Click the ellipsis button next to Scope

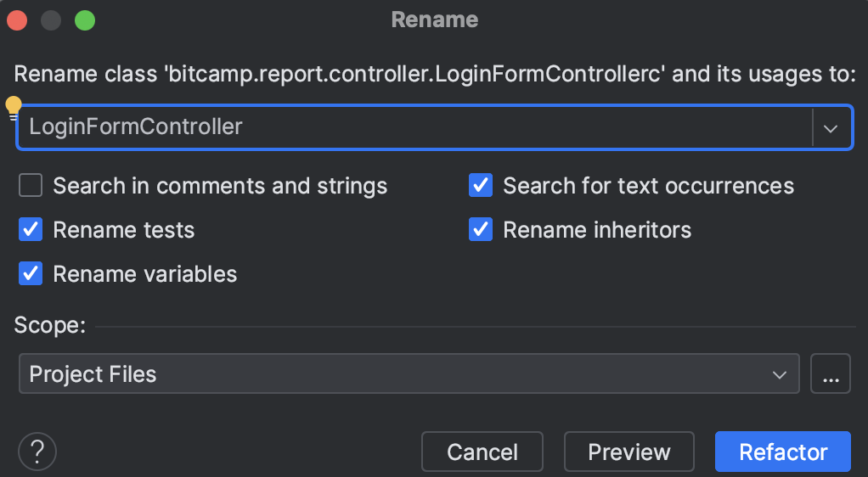click(x=831, y=374)
